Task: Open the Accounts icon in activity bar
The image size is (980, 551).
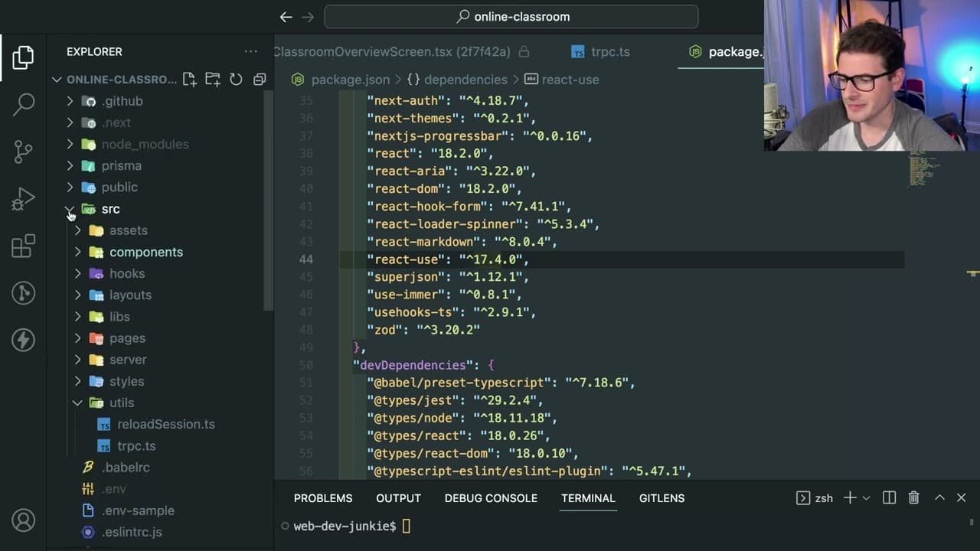Action: 23,520
